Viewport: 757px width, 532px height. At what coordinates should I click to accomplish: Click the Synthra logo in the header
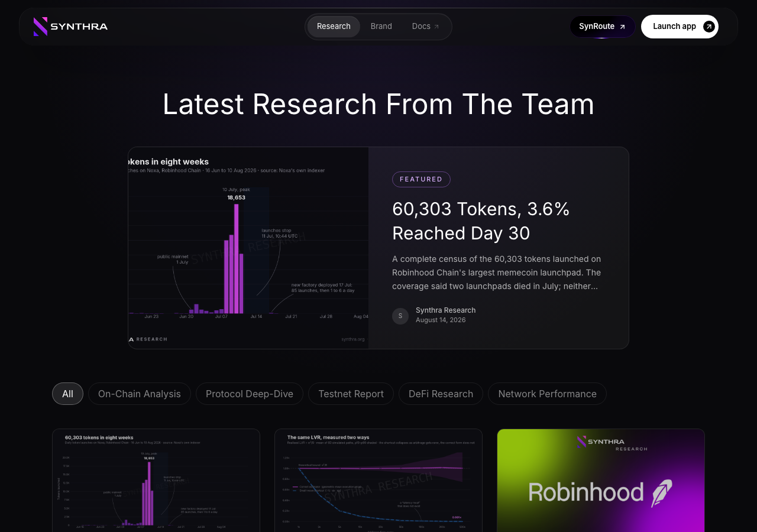(x=70, y=27)
